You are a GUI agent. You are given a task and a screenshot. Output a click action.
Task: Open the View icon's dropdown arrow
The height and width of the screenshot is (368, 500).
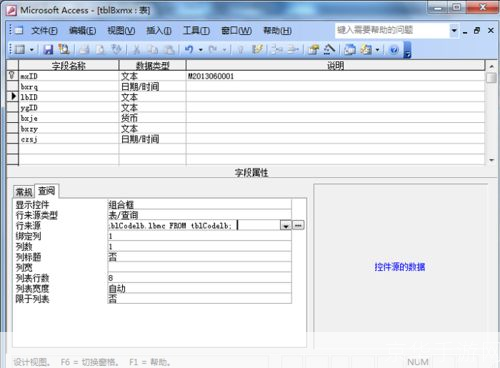click(32, 50)
